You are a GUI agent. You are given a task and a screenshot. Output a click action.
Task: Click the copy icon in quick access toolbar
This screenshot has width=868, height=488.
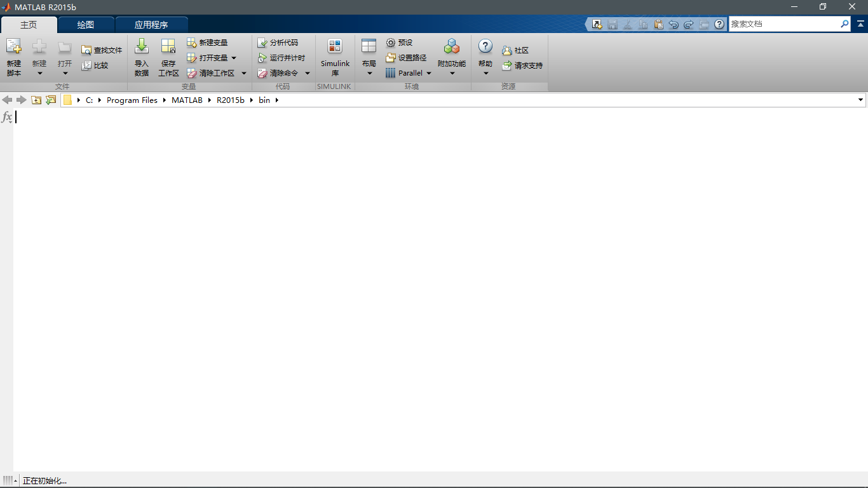[x=643, y=24]
